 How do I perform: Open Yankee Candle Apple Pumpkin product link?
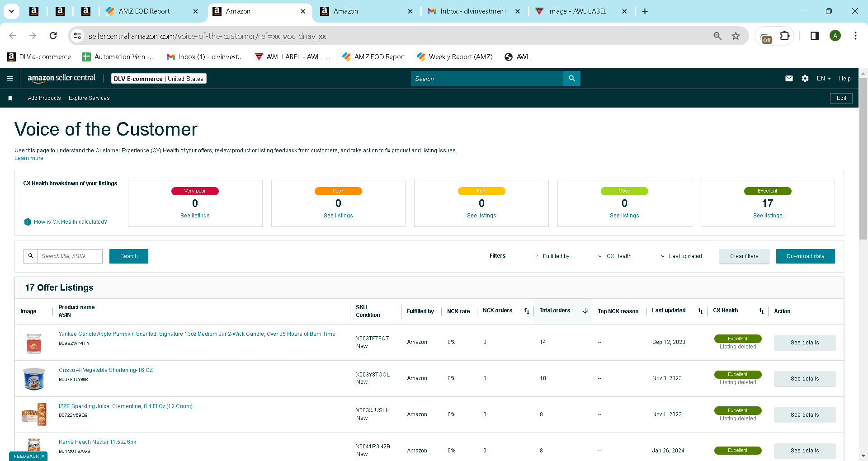click(x=197, y=334)
